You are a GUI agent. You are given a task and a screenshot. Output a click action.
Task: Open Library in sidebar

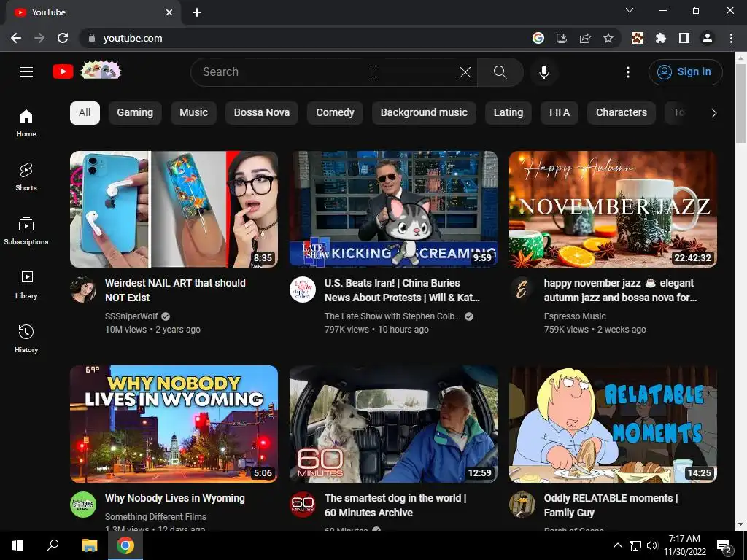point(26,284)
